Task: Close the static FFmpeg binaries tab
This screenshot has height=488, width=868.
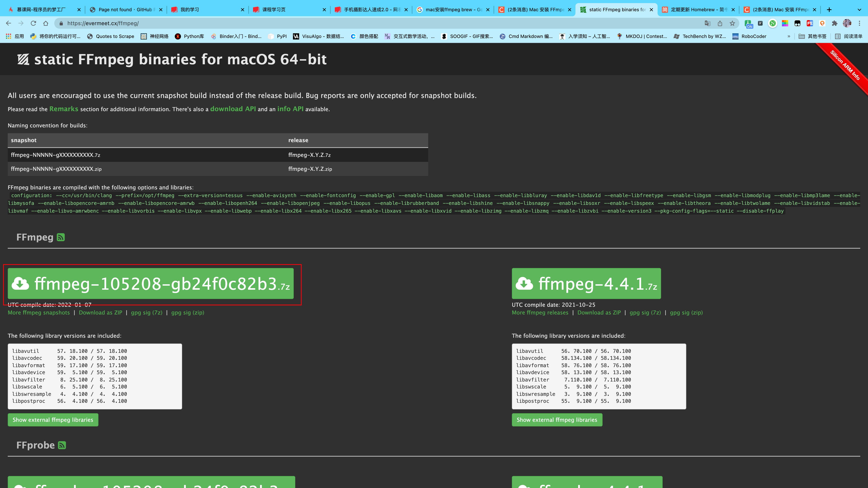Action: [x=651, y=10]
